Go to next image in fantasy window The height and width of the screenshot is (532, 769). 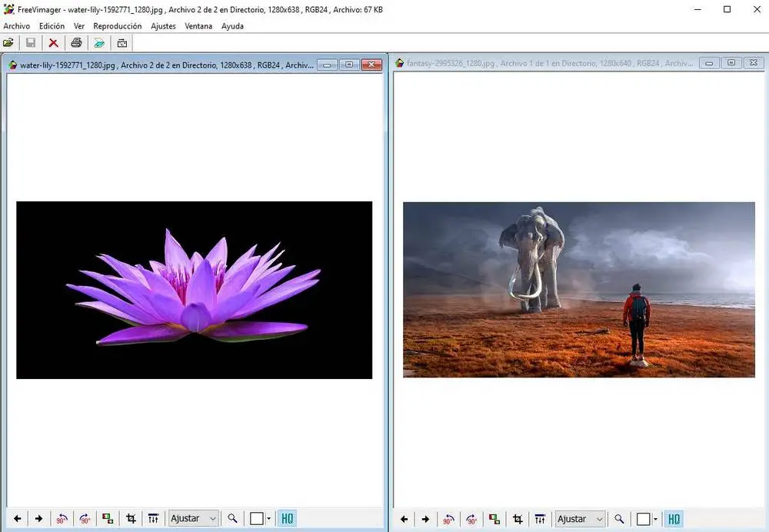(x=426, y=519)
